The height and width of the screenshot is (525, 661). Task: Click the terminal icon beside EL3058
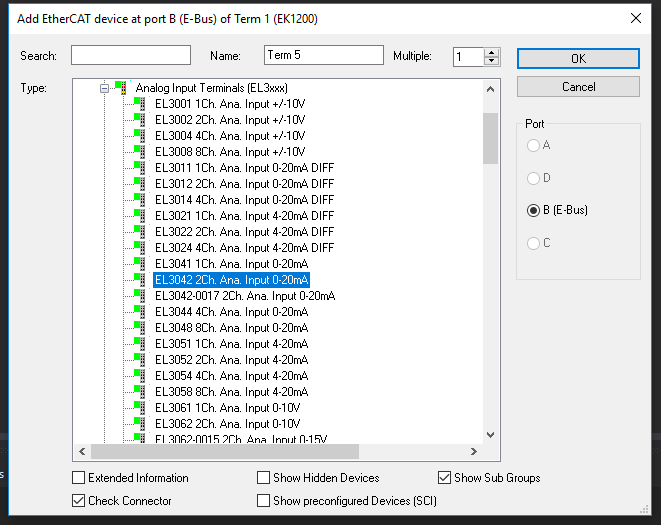click(x=140, y=392)
